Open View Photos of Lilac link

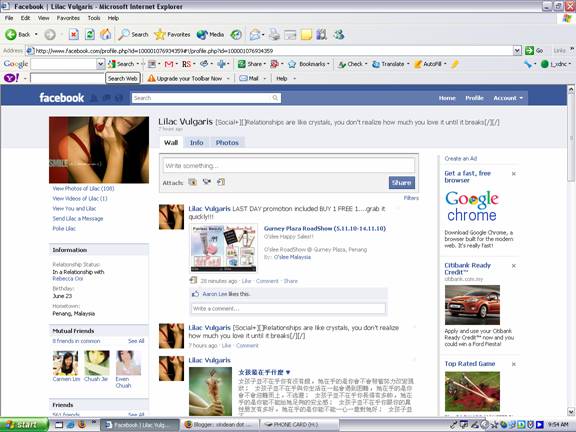point(83,188)
